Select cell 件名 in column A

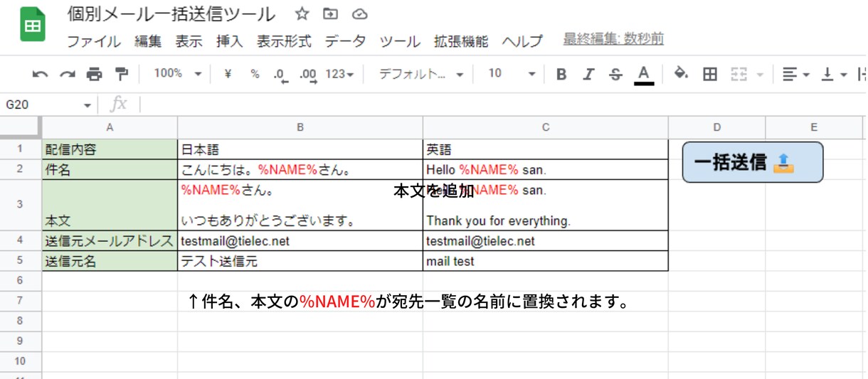(x=110, y=170)
